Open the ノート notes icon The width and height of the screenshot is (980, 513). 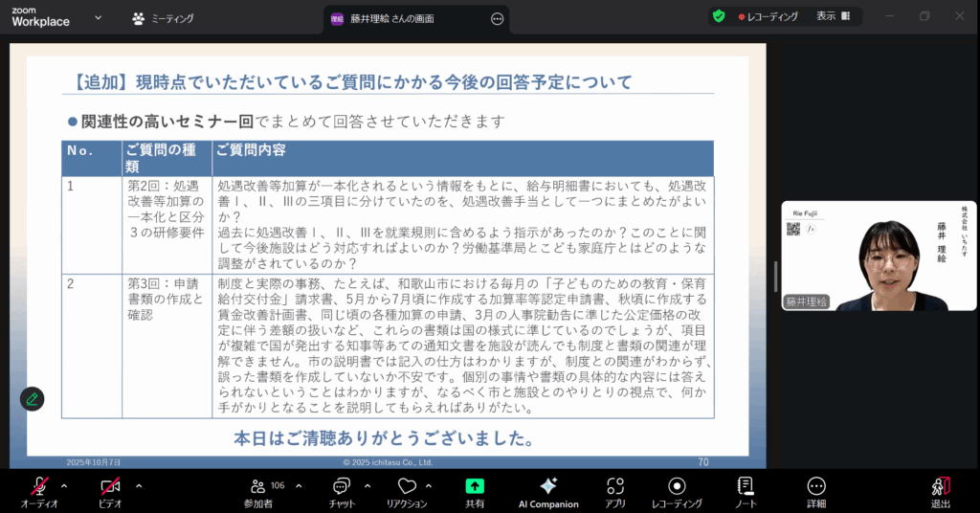(746, 486)
